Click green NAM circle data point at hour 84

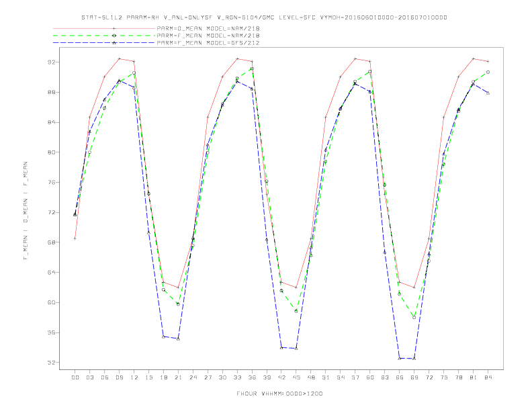488,73
